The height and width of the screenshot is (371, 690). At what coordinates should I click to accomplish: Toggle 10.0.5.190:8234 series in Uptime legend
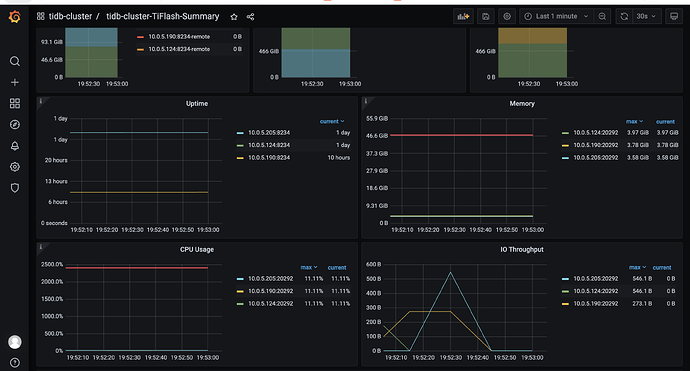269,158
